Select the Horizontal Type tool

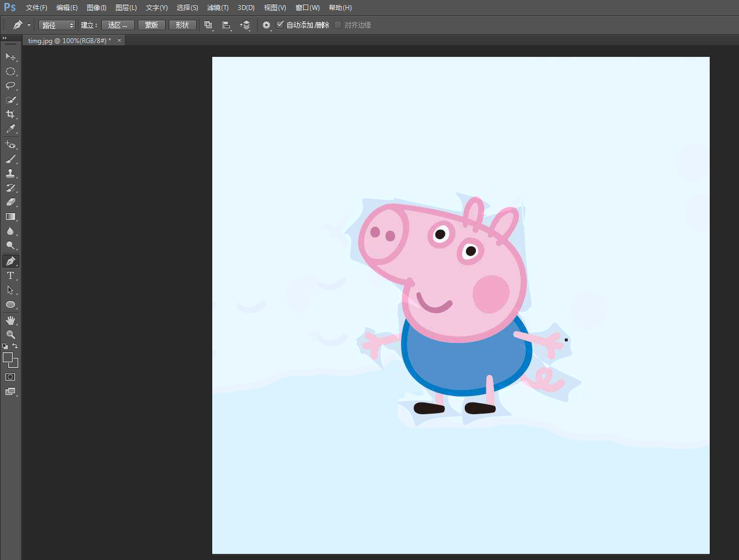click(11, 276)
